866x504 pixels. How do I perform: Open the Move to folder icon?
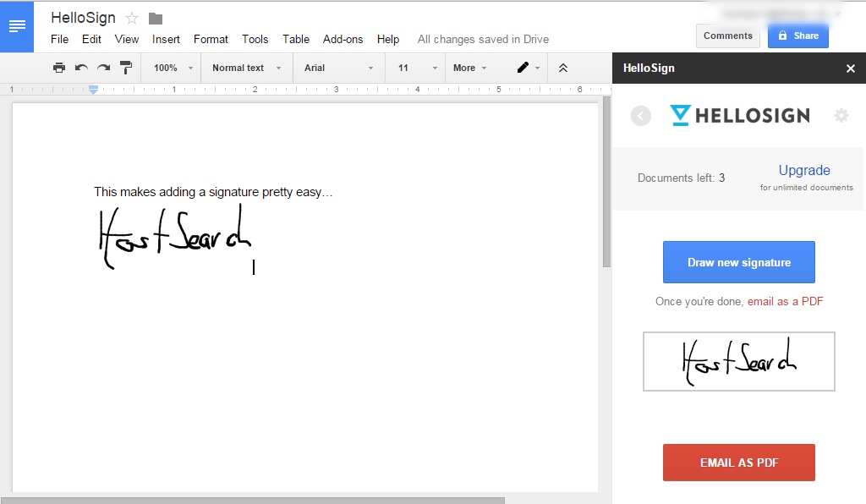pyautogui.click(x=154, y=17)
